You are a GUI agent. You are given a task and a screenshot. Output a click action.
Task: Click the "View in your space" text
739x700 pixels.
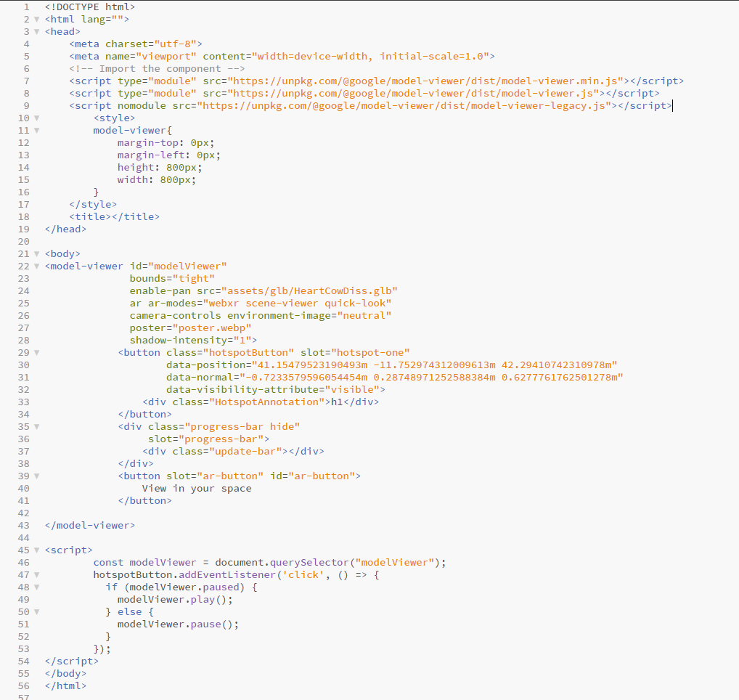197,489
